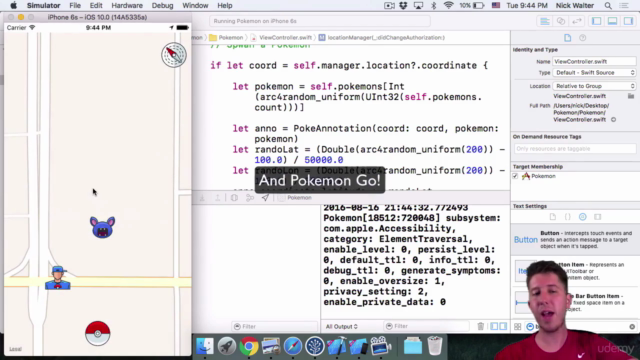Open the Debug Memory Graph icon

(x=250, y=198)
